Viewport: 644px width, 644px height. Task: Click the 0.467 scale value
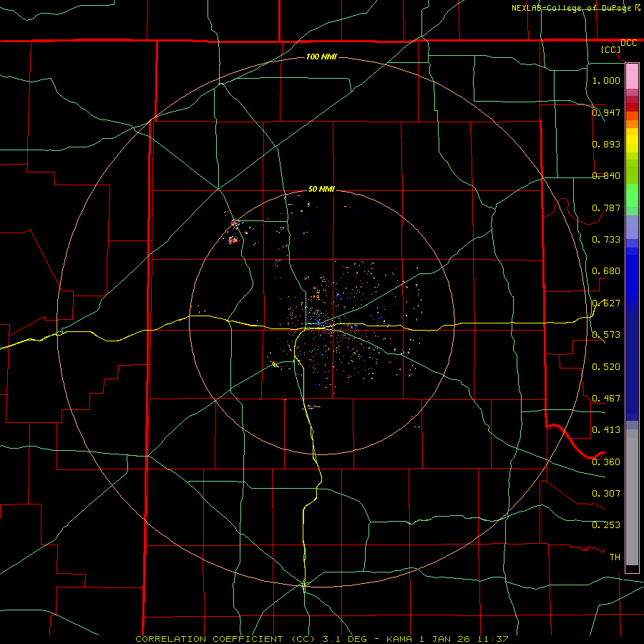pyautogui.click(x=606, y=398)
